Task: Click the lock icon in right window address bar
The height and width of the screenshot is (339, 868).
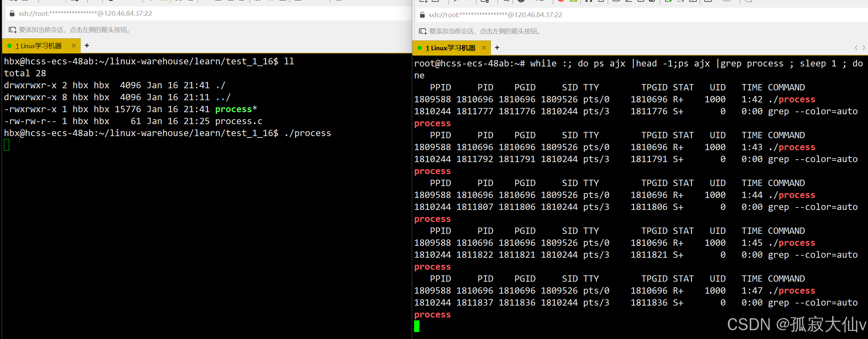Action: tap(423, 15)
